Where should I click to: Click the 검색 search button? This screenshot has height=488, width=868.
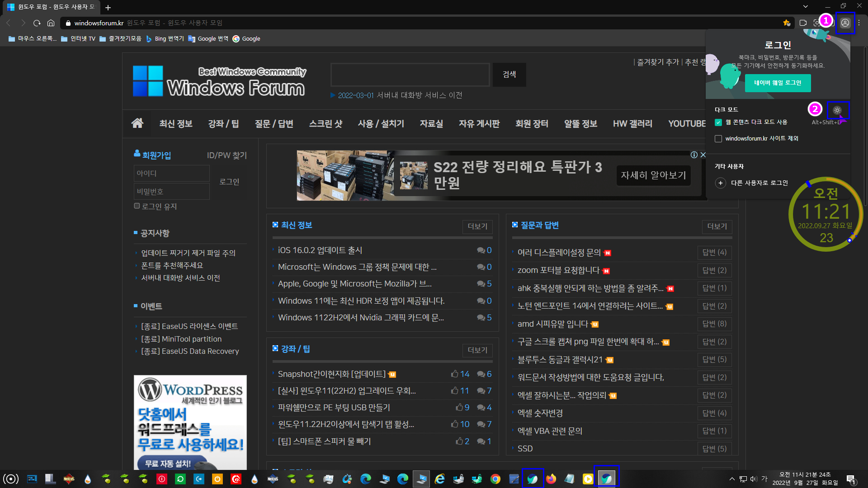click(x=509, y=75)
